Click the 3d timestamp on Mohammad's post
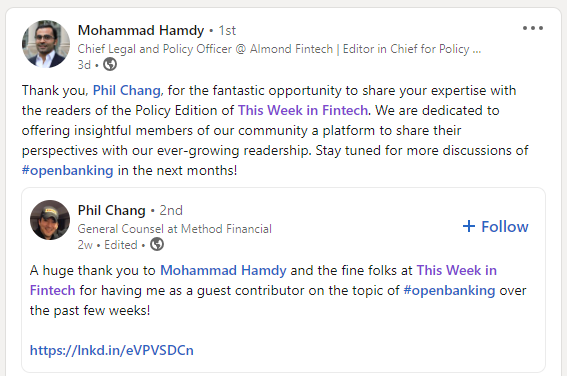The width and height of the screenshot is (567, 376). [x=84, y=65]
